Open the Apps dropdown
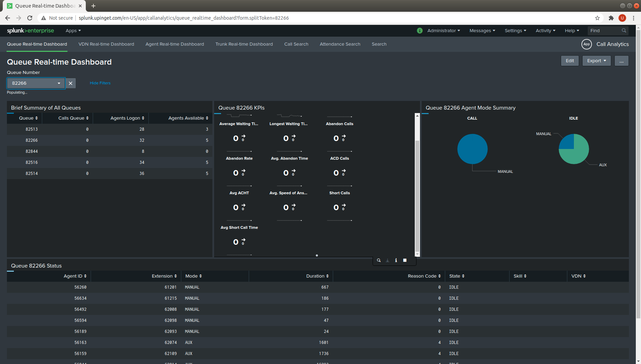The width and height of the screenshot is (641, 364). [x=73, y=30]
